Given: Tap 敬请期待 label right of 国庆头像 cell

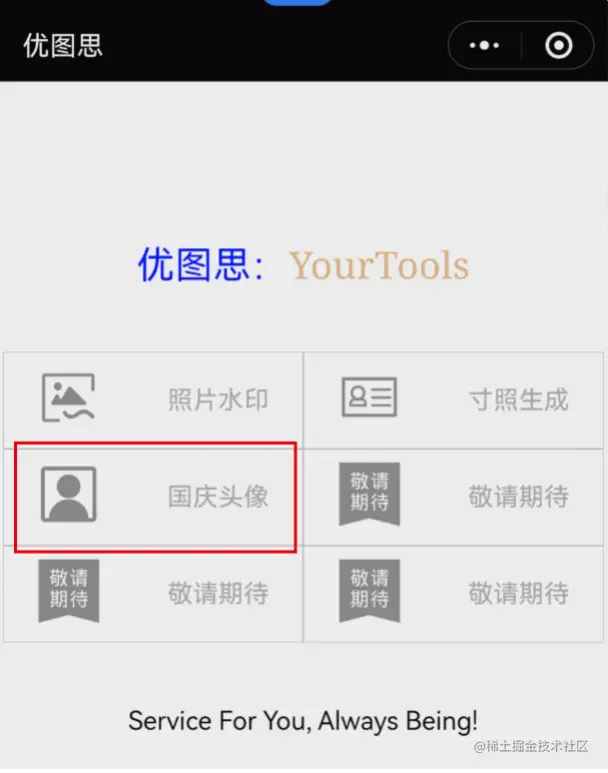Looking at the screenshot, I should 518,496.
